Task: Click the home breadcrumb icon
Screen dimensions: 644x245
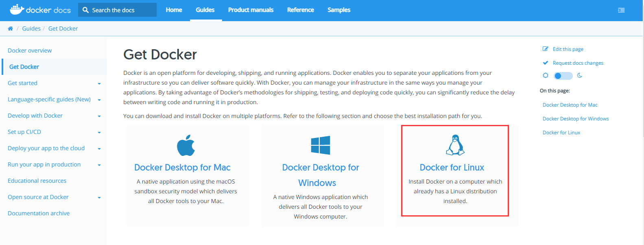Action: tap(10, 28)
